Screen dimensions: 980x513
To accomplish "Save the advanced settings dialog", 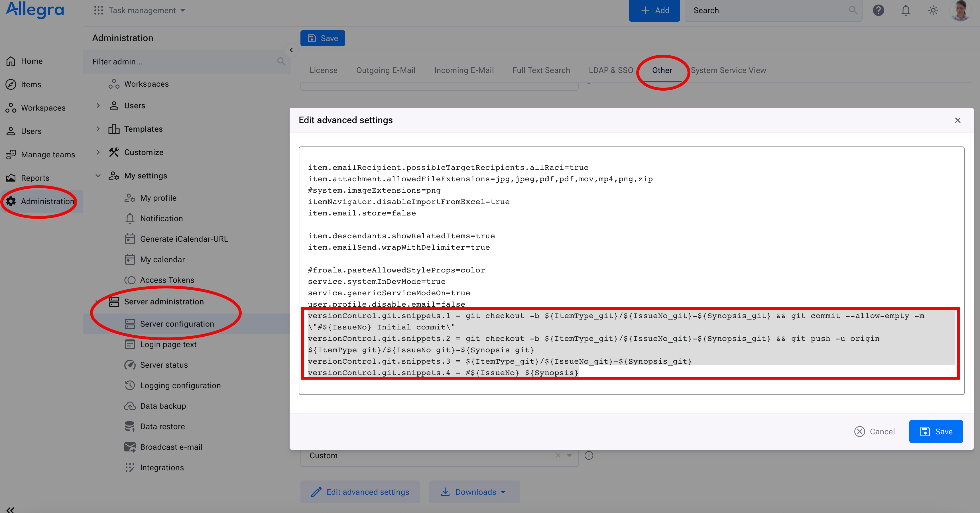I will pos(936,431).
